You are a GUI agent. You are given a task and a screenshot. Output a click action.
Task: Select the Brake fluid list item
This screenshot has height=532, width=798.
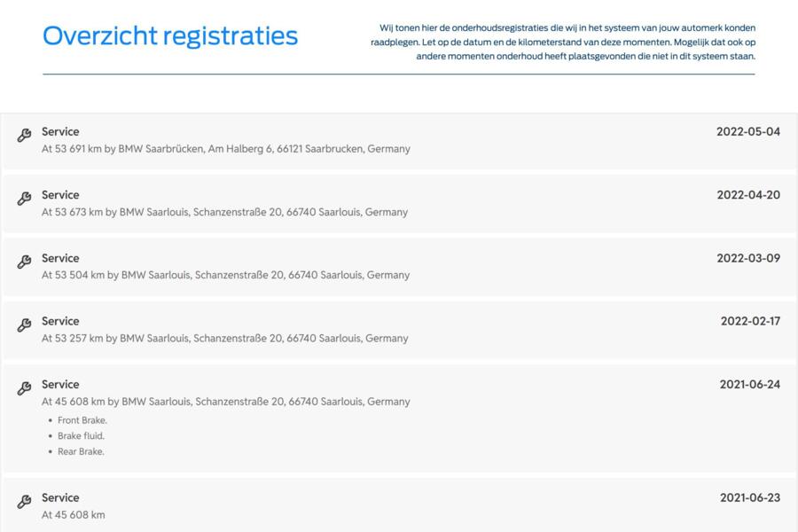coord(81,435)
